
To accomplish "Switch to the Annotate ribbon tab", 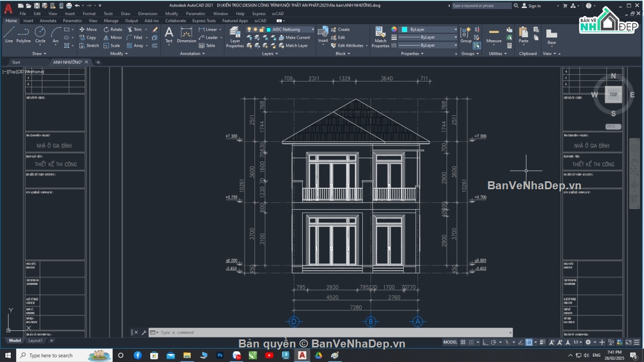I will click(x=48, y=20).
